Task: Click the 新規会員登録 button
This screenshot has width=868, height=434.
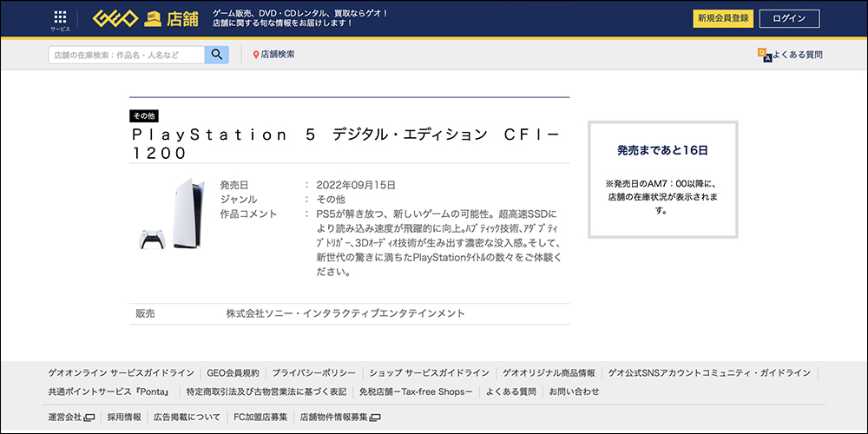Action: pos(722,18)
